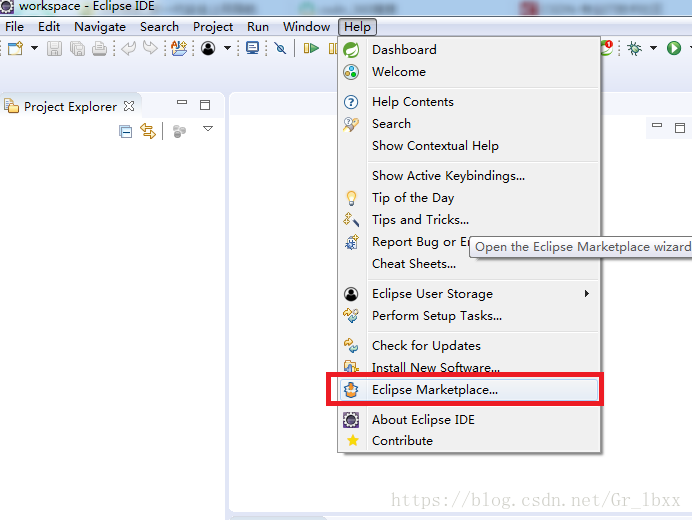Choose Welcome from the Help menu
This screenshot has width=692, height=520.
click(x=469, y=72)
